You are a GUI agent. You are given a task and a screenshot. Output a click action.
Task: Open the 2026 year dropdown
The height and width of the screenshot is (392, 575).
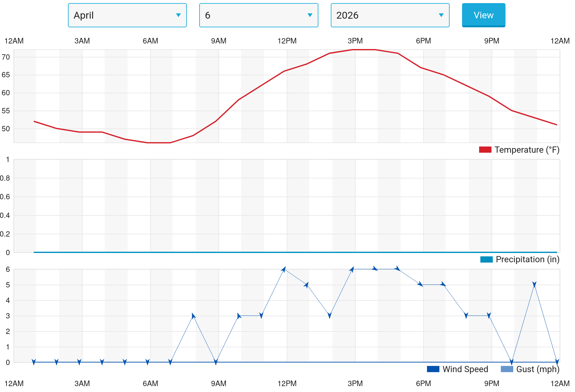(390, 15)
